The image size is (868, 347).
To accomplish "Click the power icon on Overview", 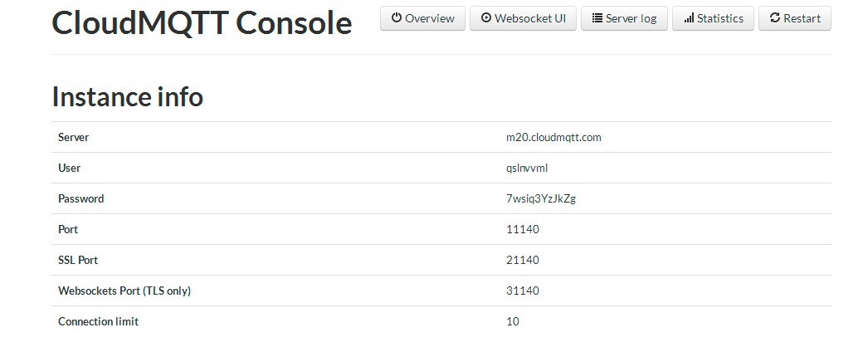I will click(397, 18).
